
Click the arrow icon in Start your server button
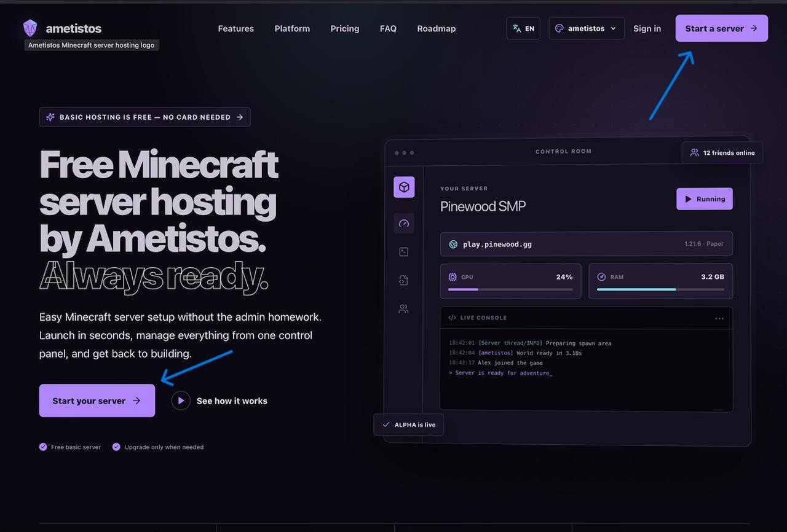[x=136, y=401]
